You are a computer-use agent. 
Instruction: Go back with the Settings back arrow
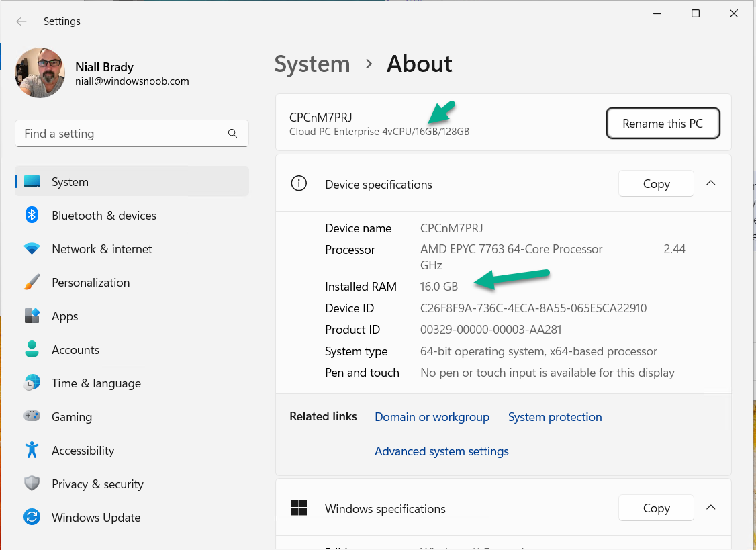[21, 21]
